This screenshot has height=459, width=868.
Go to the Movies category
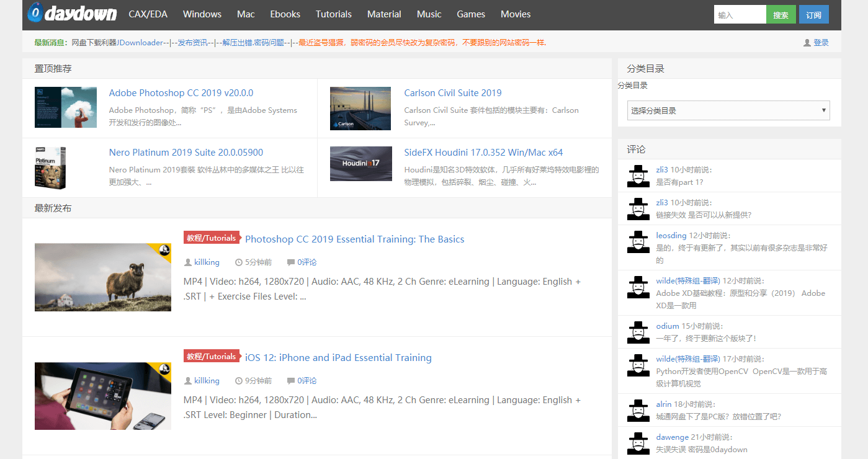[516, 14]
